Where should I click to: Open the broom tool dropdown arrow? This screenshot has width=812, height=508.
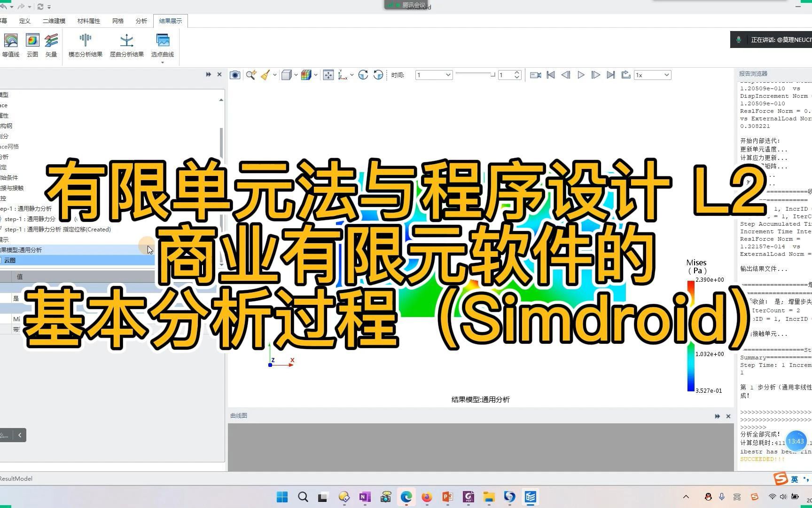click(275, 75)
